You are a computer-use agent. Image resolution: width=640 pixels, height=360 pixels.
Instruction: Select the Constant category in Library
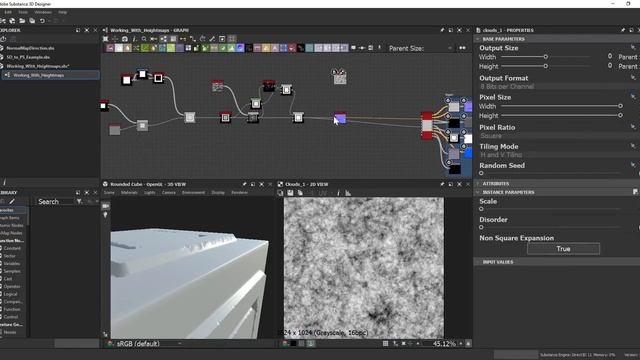12,248
